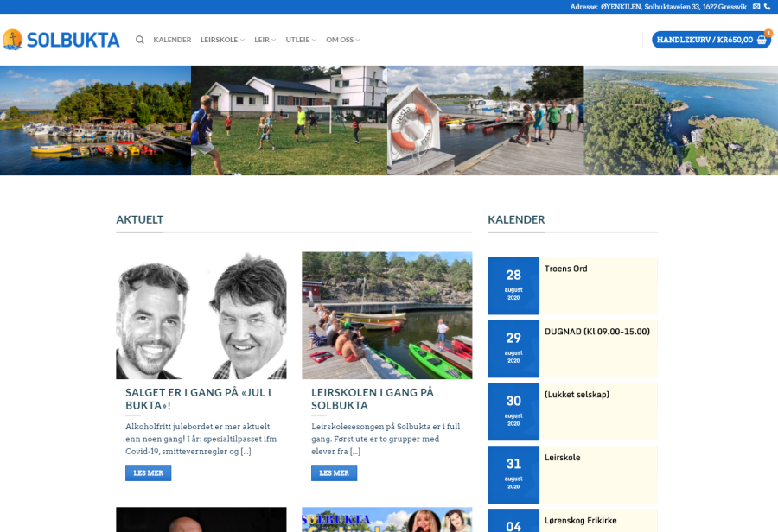The image size is (778, 532).
Task: Expand the Utleie dropdown menu
Action: click(x=301, y=40)
